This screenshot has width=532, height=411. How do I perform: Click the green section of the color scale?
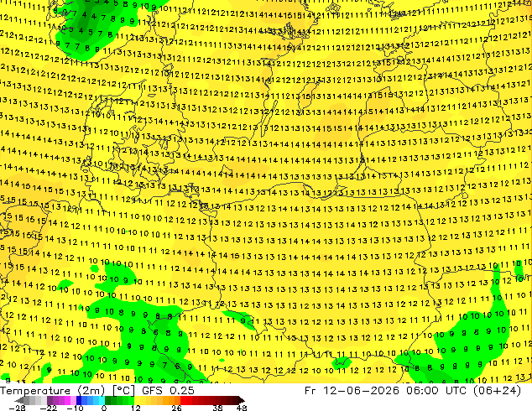click(x=119, y=400)
